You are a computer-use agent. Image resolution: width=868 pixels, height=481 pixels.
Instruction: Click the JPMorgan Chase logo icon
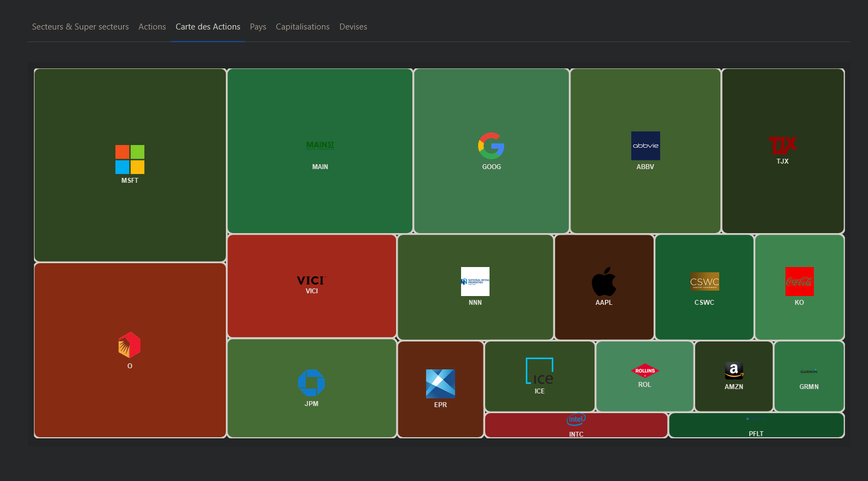(x=311, y=383)
